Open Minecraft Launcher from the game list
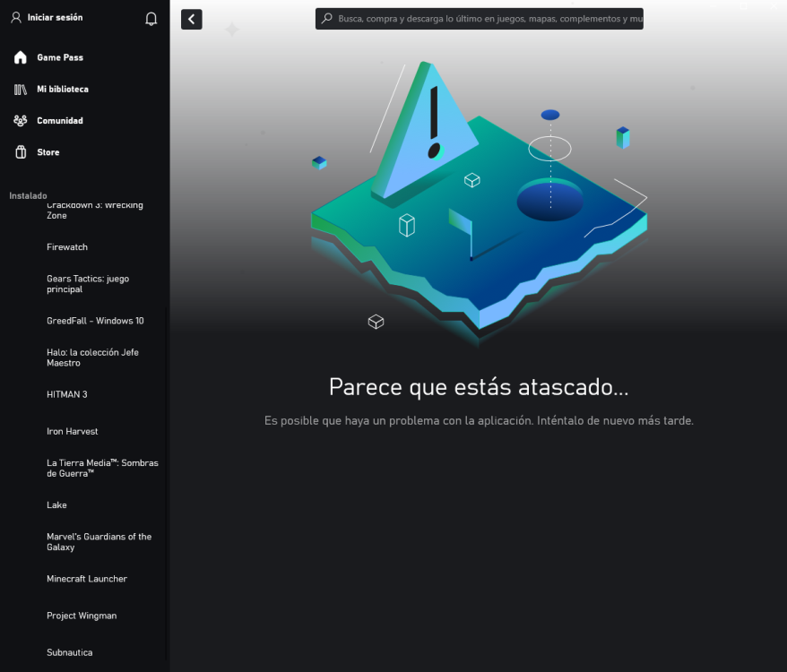Viewport: 787px width, 672px height. tap(87, 579)
